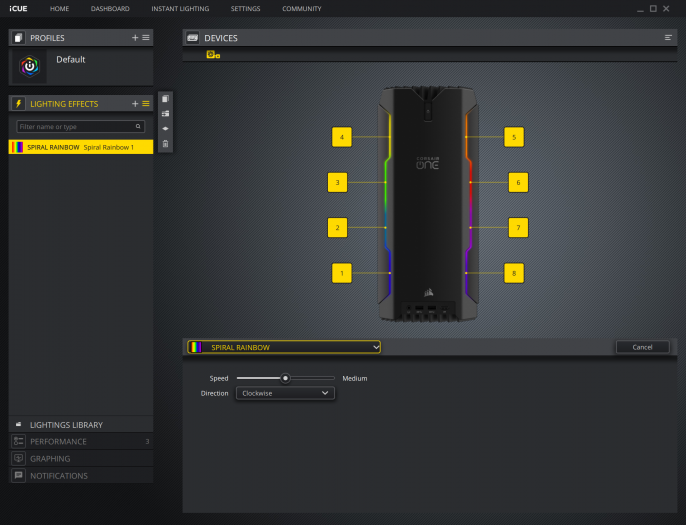Click the rainbow swatch in effect dropdown
The width and height of the screenshot is (686, 525).
[196, 347]
